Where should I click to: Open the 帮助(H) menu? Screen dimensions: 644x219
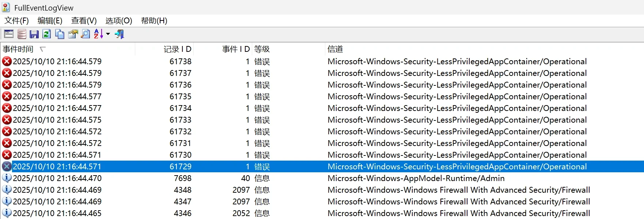[x=154, y=21]
